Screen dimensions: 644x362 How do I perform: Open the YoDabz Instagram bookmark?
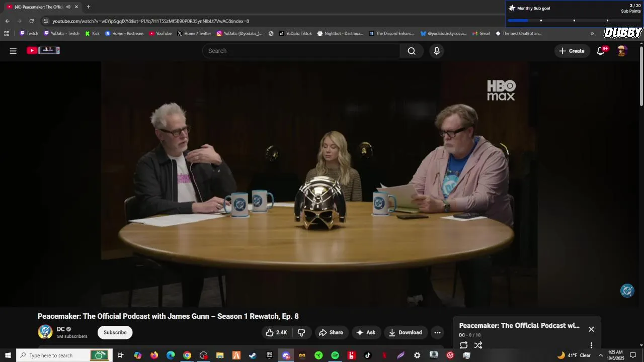coord(239,34)
